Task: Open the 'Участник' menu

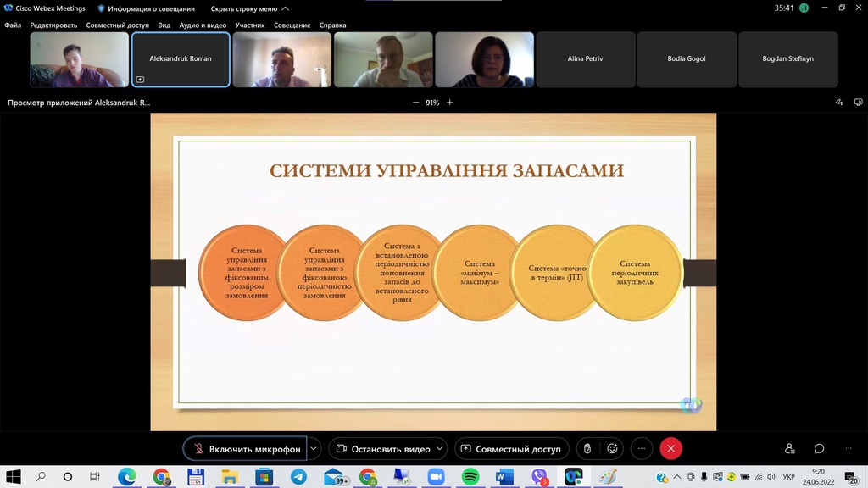Action: tap(250, 25)
